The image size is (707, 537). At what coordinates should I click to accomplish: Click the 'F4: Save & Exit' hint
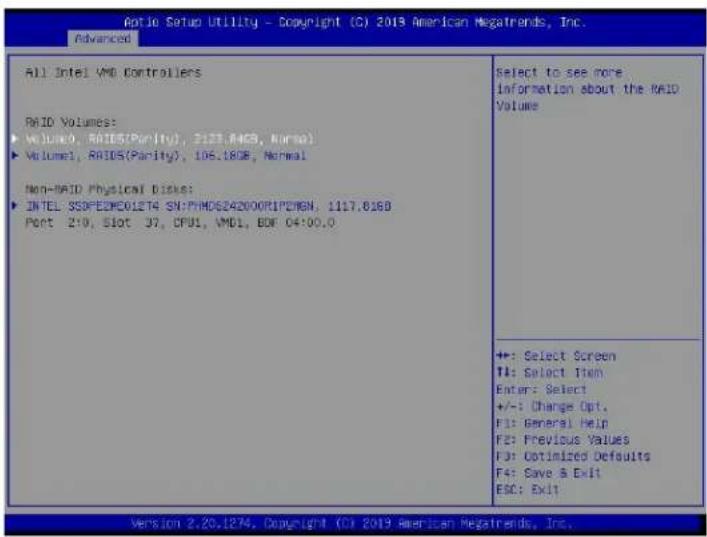pyautogui.click(x=548, y=473)
